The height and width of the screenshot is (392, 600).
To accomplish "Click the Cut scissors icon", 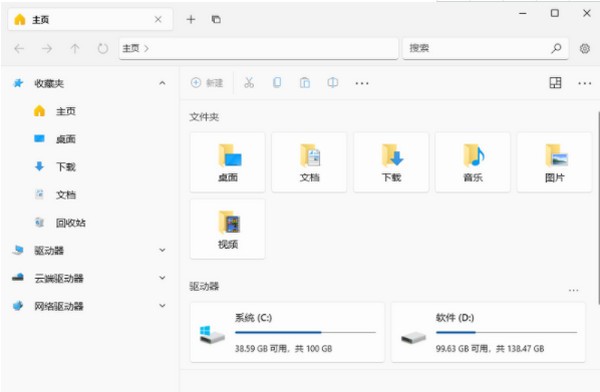I will tap(249, 83).
